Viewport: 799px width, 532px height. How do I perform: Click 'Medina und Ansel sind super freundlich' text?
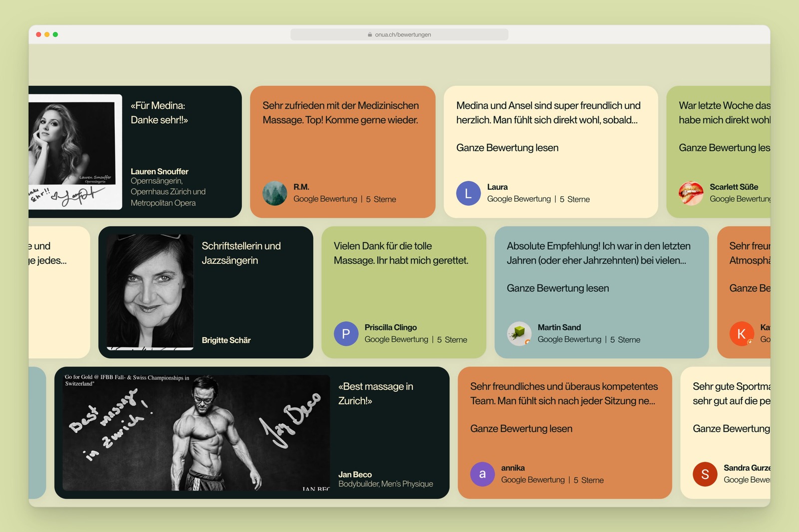(x=548, y=113)
